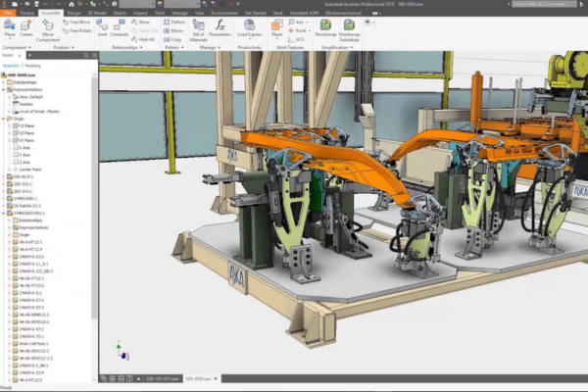Switch to the 200-101-011.iam document tab
This screenshot has width=588, height=392.
tap(161, 379)
